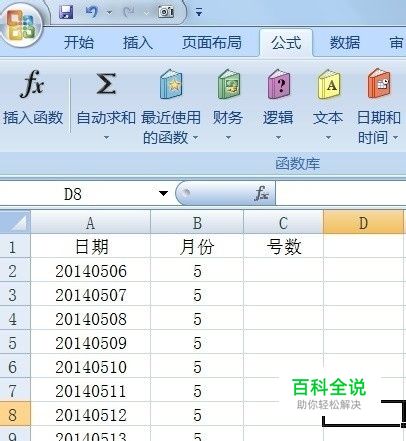Select cell with 20140506

click(x=90, y=271)
